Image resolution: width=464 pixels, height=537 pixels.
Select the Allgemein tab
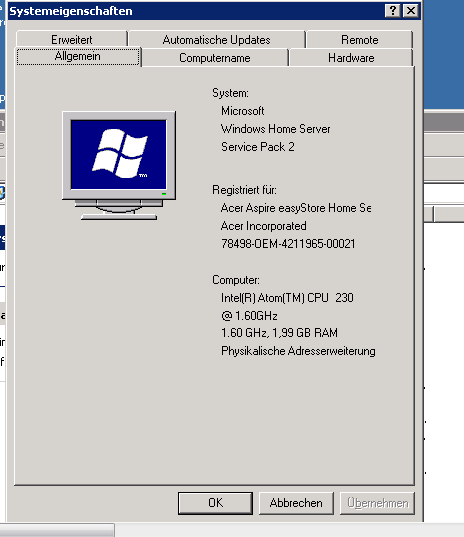(x=78, y=56)
